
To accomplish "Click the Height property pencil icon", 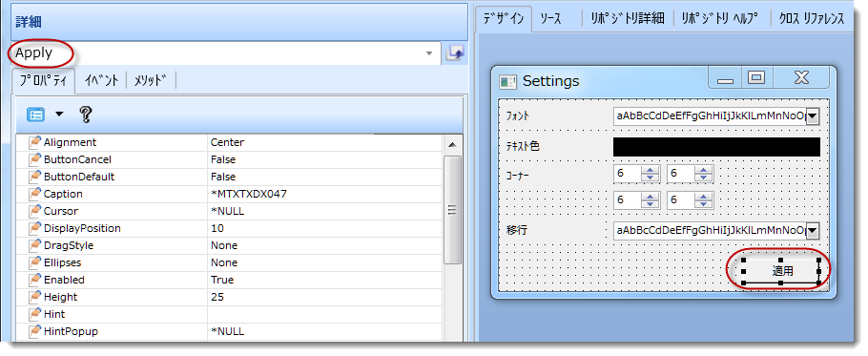I will tap(35, 297).
